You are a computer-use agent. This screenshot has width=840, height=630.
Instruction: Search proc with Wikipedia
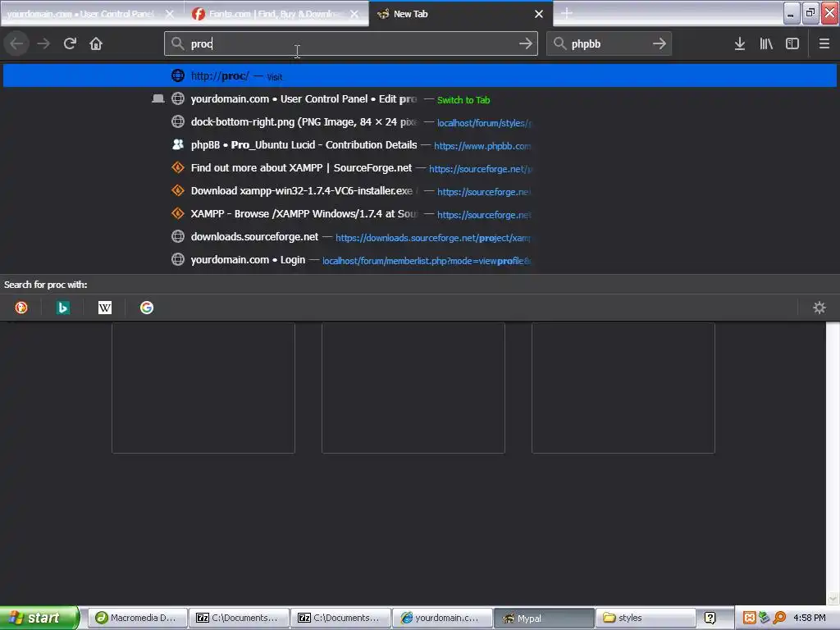[x=105, y=308]
